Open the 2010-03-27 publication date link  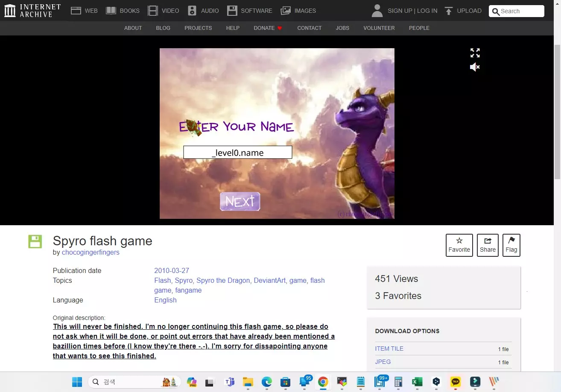[172, 270]
